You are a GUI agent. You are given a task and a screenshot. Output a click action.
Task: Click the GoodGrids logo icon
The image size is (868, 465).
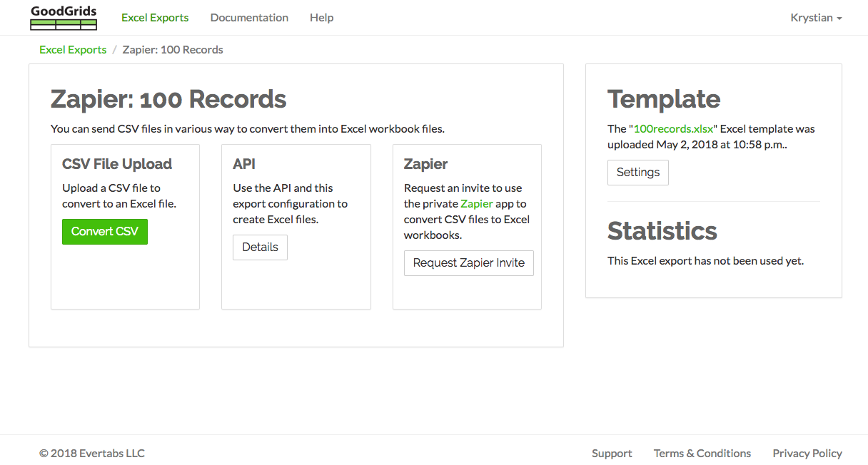[64, 18]
